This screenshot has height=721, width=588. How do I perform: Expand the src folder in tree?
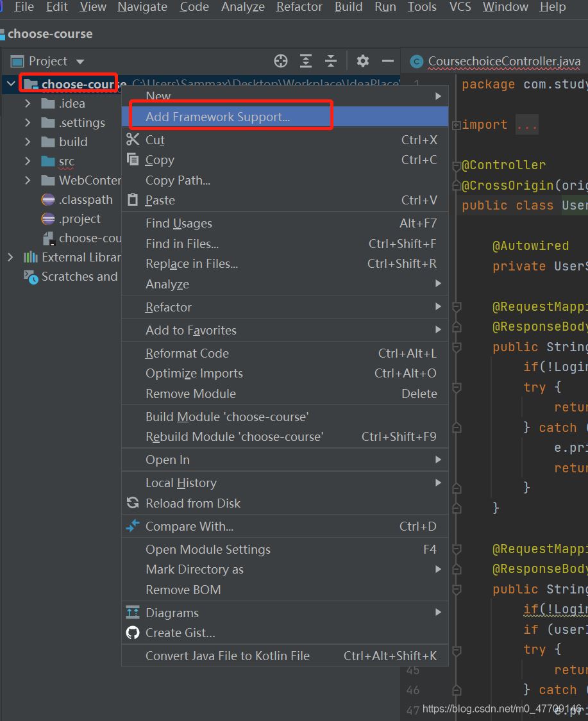pyautogui.click(x=28, y=161)
